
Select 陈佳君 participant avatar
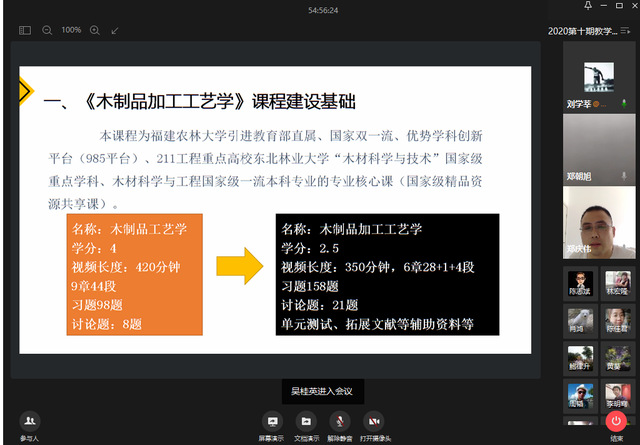pos(618,321)
